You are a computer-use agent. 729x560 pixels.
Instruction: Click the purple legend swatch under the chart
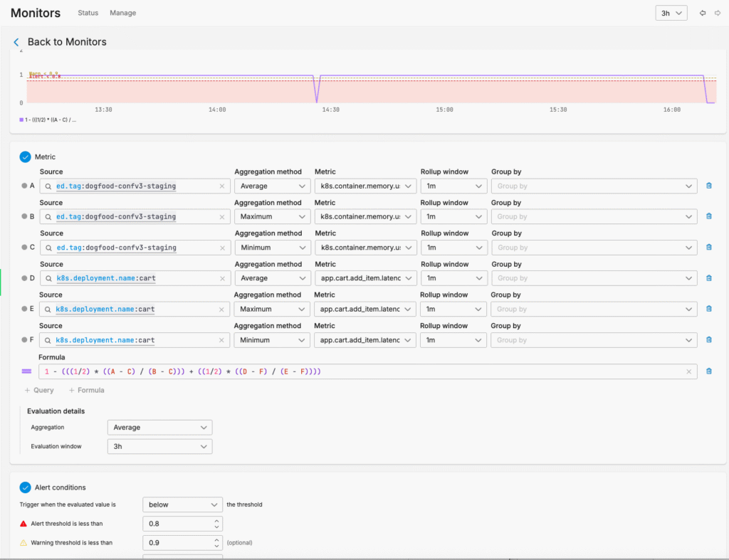tap(21, 120)
